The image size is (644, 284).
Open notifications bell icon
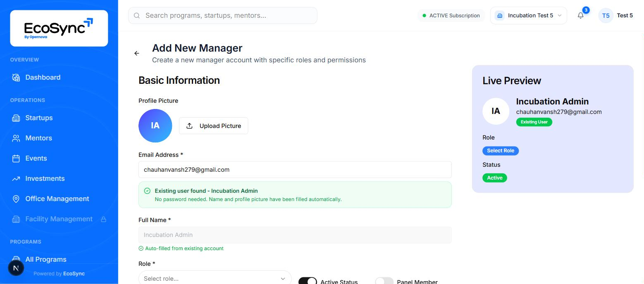581,16
